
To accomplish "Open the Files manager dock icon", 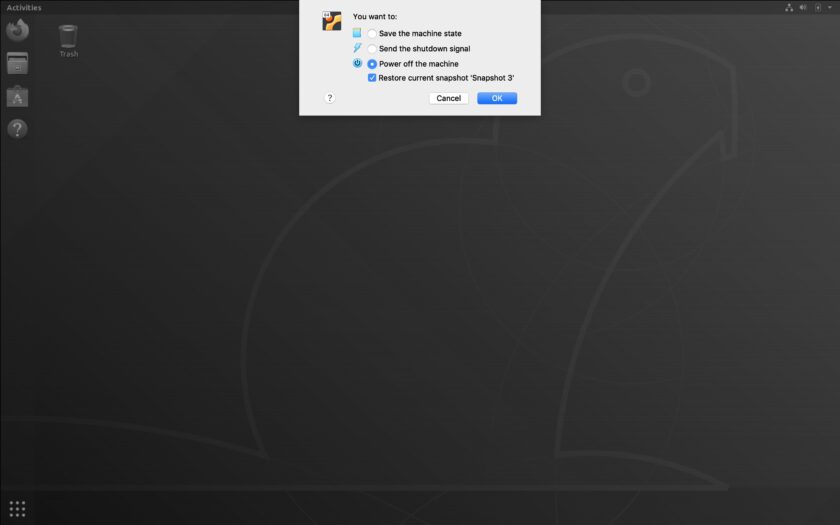I will click(x=17, y=63).
